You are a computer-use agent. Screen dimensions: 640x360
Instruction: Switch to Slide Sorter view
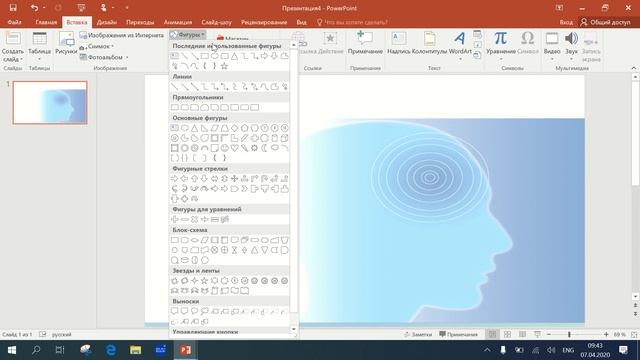coord(507,334)
